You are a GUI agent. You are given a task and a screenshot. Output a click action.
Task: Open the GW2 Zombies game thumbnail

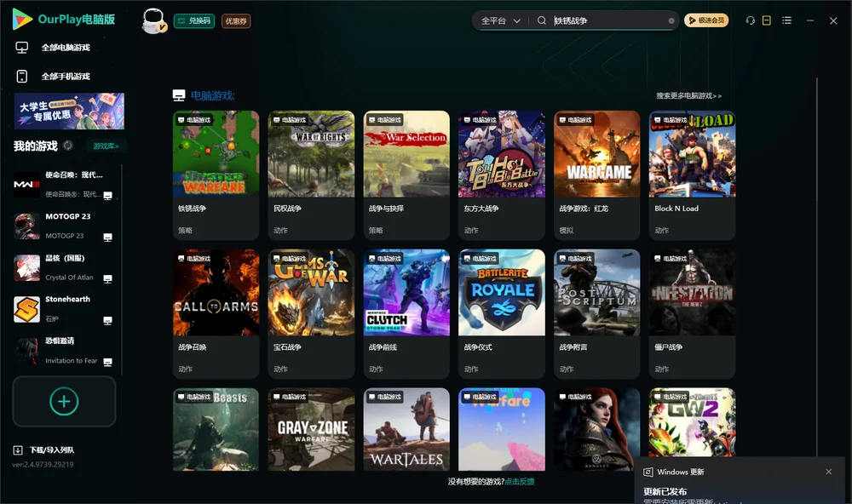pos(692,422)
